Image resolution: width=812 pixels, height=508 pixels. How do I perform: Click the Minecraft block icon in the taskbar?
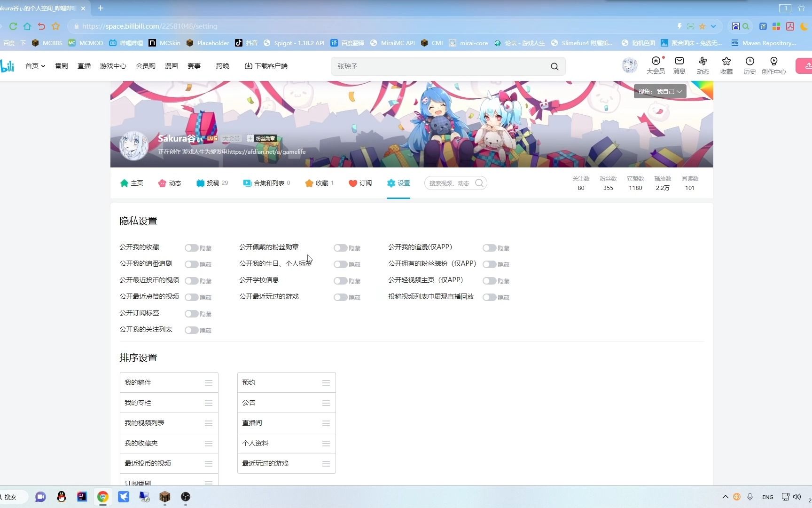165,497
